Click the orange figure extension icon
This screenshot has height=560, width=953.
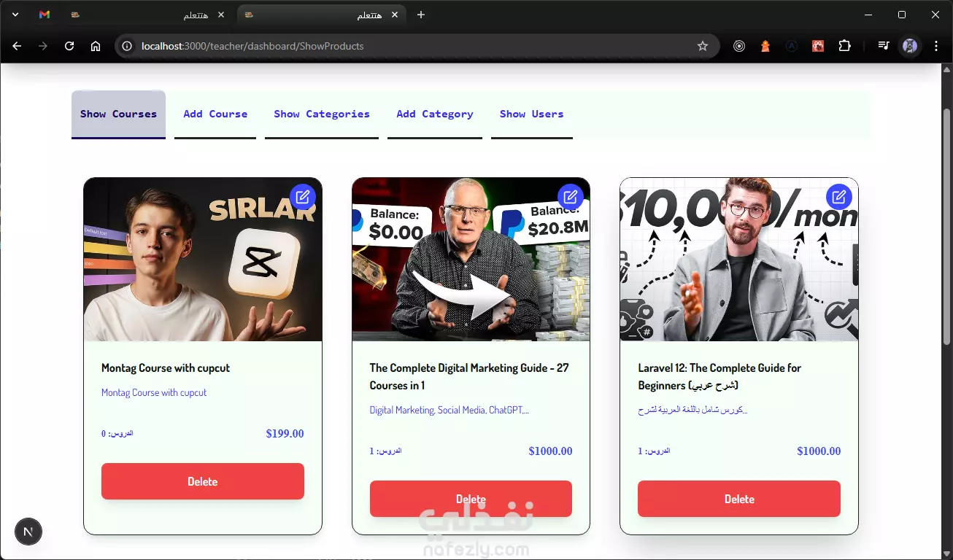(765, 46)
